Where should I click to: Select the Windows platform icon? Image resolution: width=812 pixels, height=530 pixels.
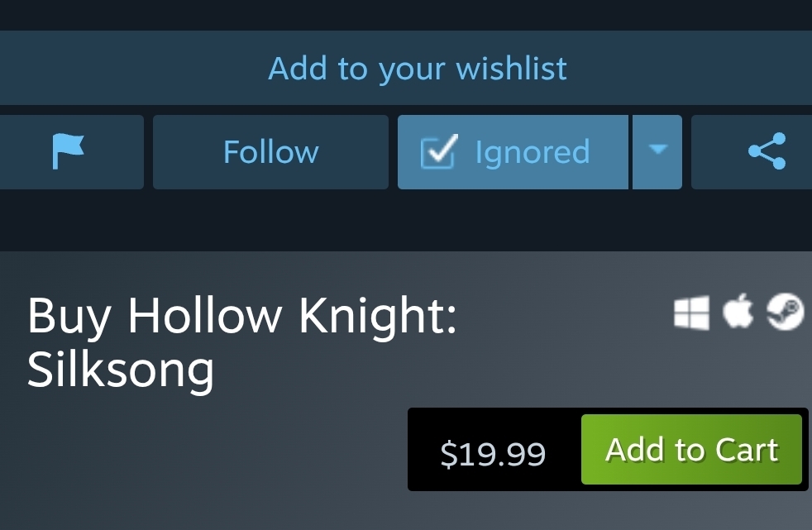pos(691,312)
